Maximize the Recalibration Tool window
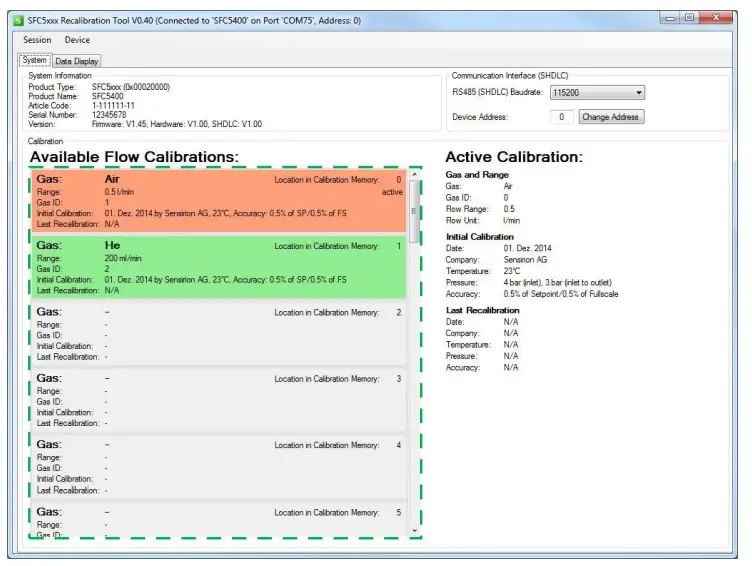Image resolution: width=752 pixels, height=566 pixels. point(690,18)
